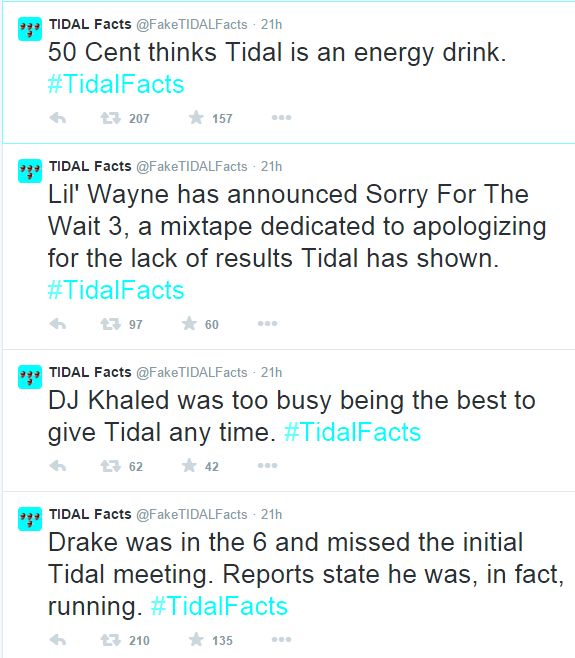Screen dimensions: 575x658
Task: Open #TidalFacts hashtag in the DJ Khaled tweet
Action: tap(352, 432)
